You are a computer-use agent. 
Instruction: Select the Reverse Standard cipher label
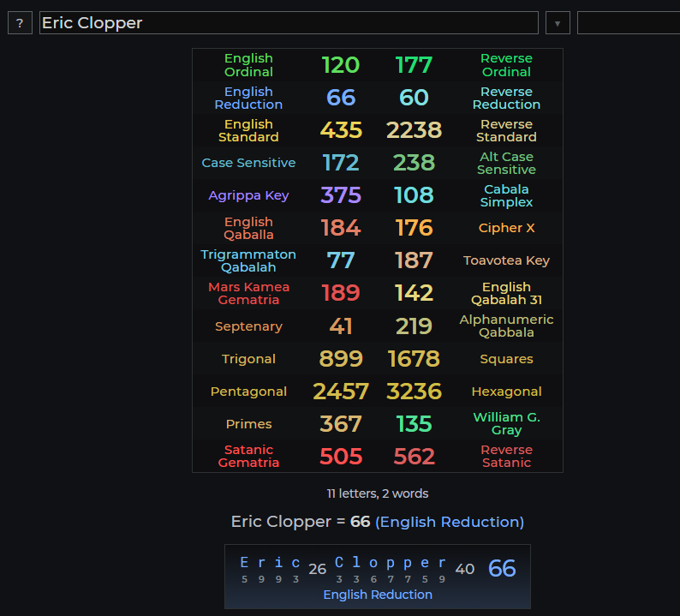[x=506, y=130]
